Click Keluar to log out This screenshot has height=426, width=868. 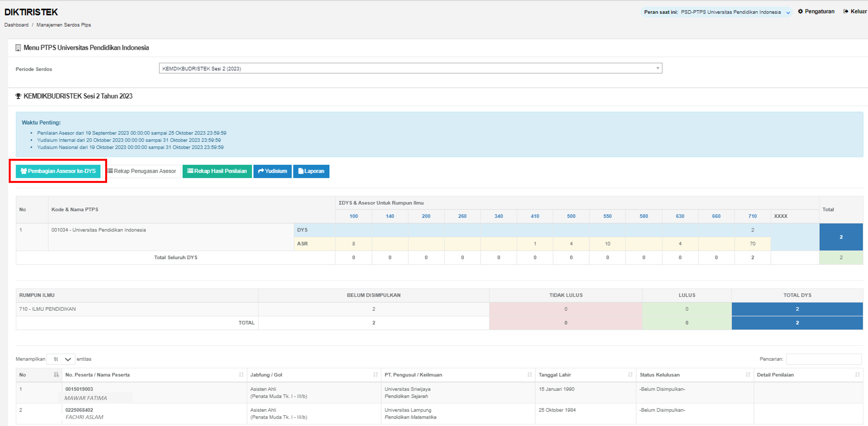(x=855, y=11)
